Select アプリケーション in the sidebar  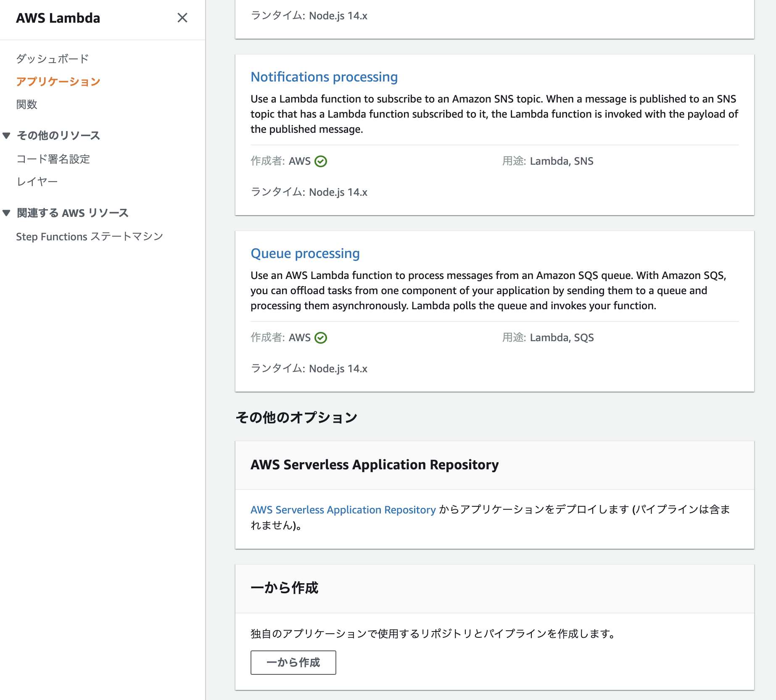click(58, 82)
